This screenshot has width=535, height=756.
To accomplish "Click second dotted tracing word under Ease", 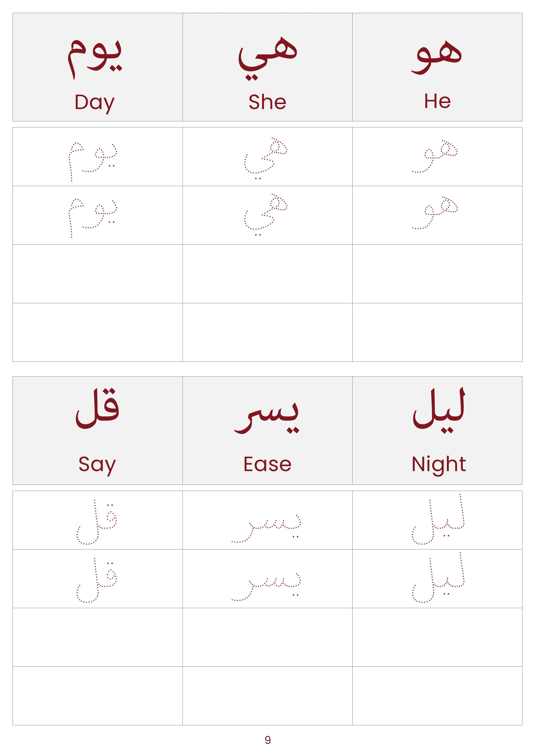I will [x=266, y=586].
